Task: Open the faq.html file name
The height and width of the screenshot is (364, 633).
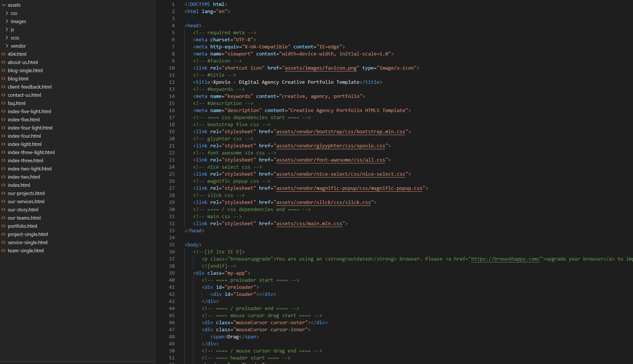Action: (x=17, y=103)
